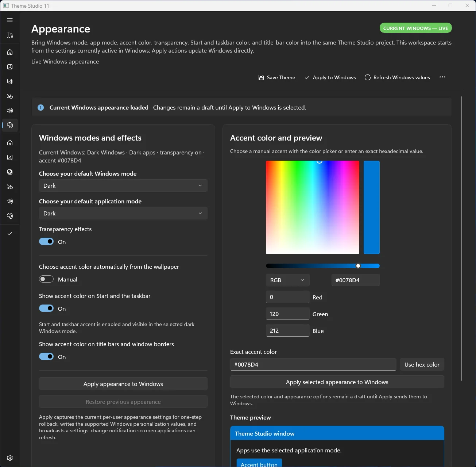This screenshot has width=476, height=467.
Task: Click the Apply appearance to Windows button
Action: click(123, 384)
